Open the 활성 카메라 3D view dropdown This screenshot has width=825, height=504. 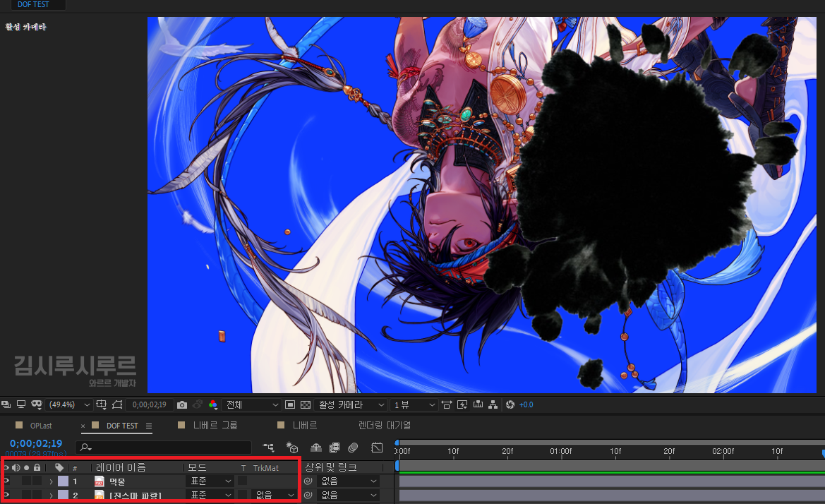point(351,404)
